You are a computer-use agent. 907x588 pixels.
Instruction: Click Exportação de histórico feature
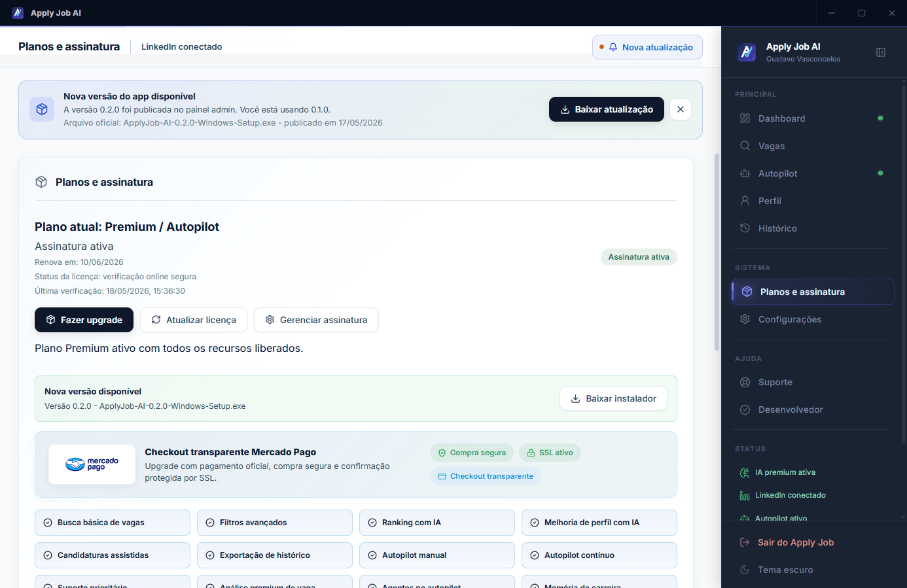(275, 555)
